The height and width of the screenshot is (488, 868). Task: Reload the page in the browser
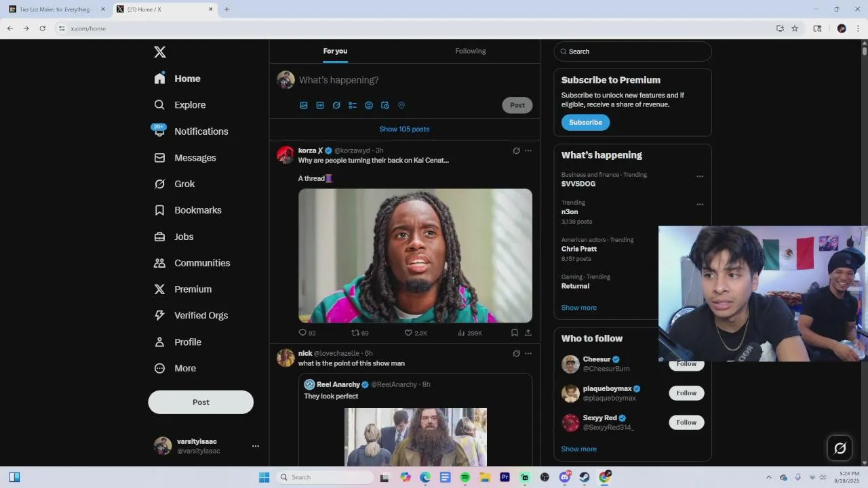coord(42,28)
